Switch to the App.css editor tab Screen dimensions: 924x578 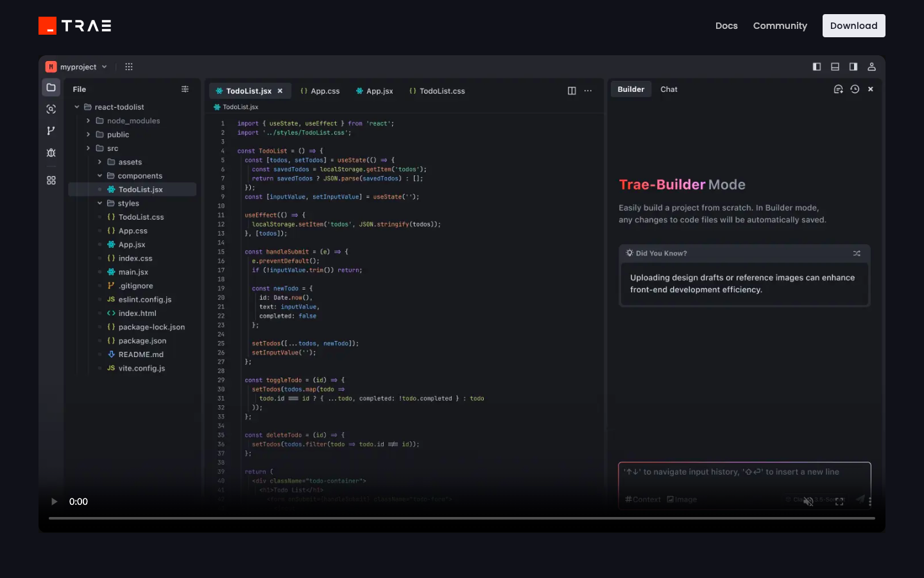(320, 91)
